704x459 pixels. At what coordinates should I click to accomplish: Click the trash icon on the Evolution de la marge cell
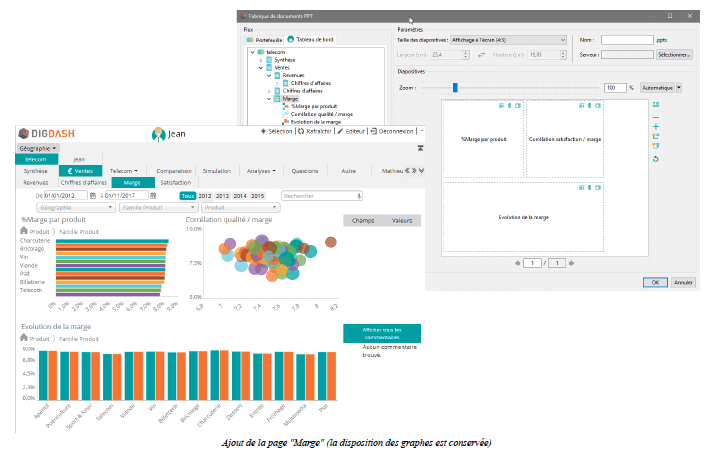(x=590, y=188)
